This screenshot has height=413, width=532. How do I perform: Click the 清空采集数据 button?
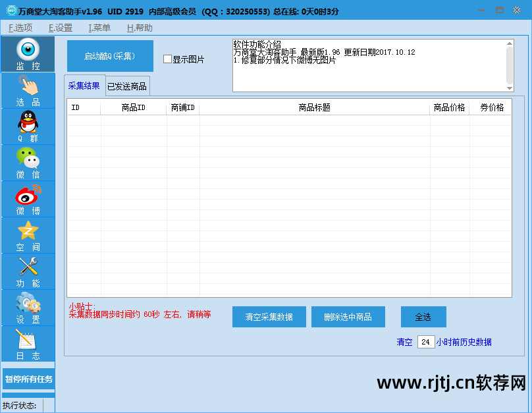point(269,317)
